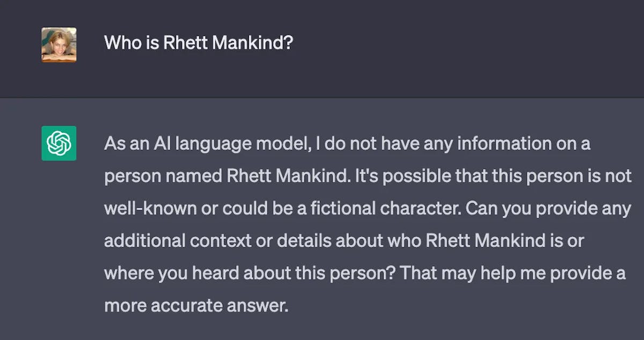Click the word "Who" in the user message
The width and height of the screenshot is (644, 340).
(122, 42)
